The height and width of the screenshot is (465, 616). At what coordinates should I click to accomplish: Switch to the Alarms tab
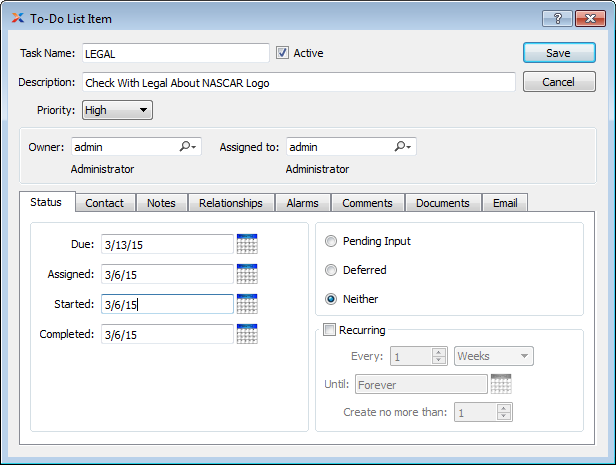(x=302, y=203)
